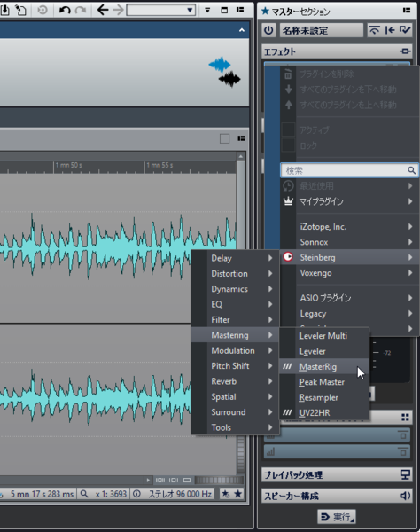Click the info icon in status bar
The image size is (420, 532).
click(136, 494)
